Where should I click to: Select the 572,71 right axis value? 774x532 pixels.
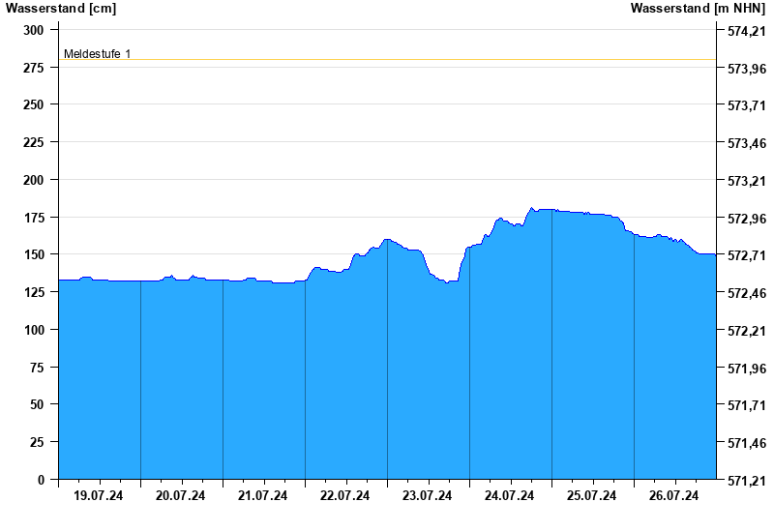[745, 256]
